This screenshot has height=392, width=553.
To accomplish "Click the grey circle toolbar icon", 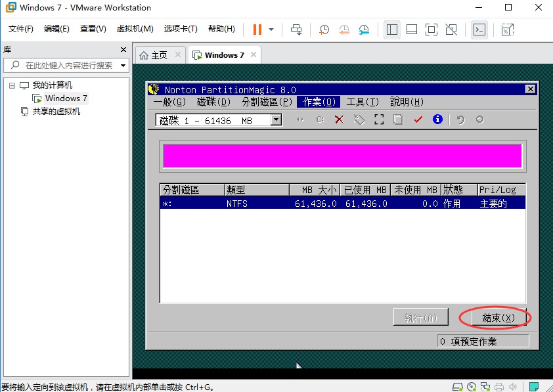I will (x=479, y=120).
